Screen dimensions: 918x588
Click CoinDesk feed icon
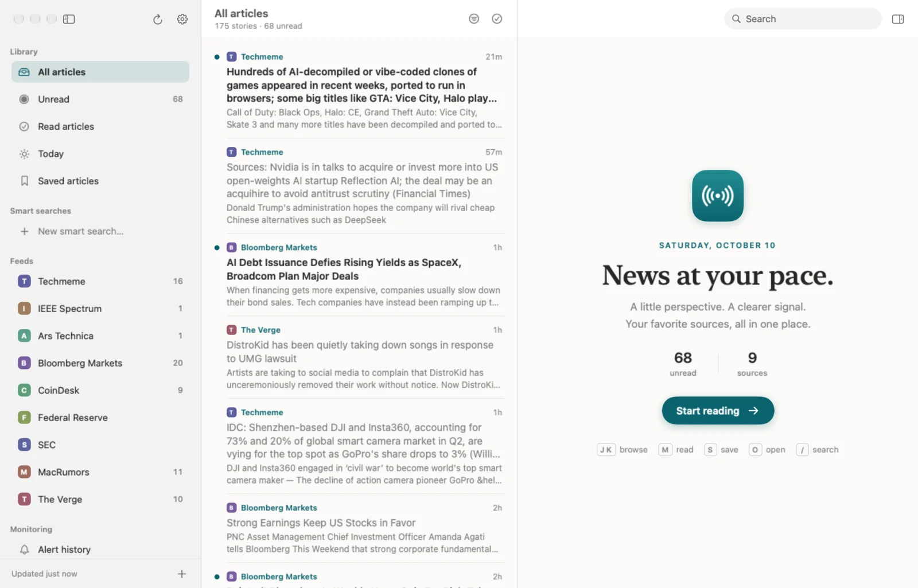coord(24,390)
